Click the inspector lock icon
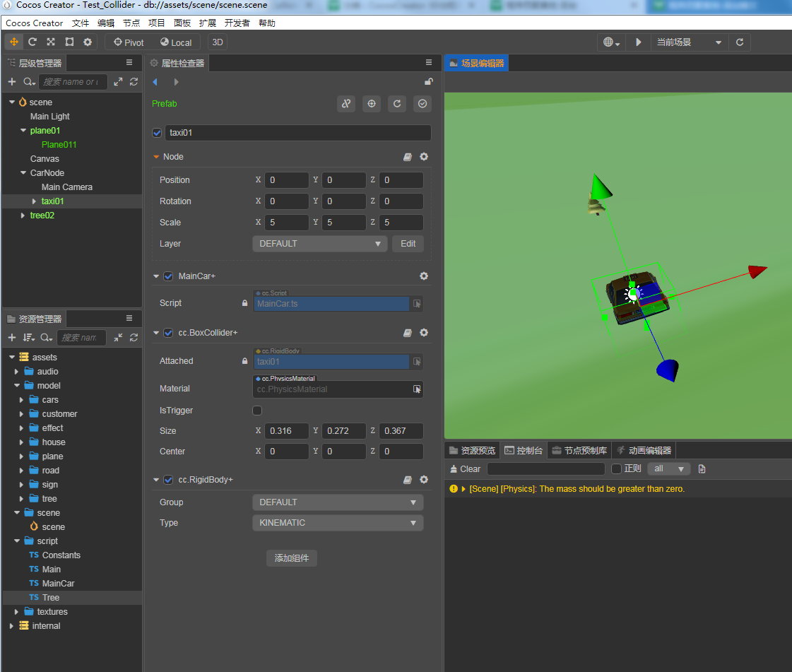The height and width of the screenshot is (672, 792). (x=428, y=82)
